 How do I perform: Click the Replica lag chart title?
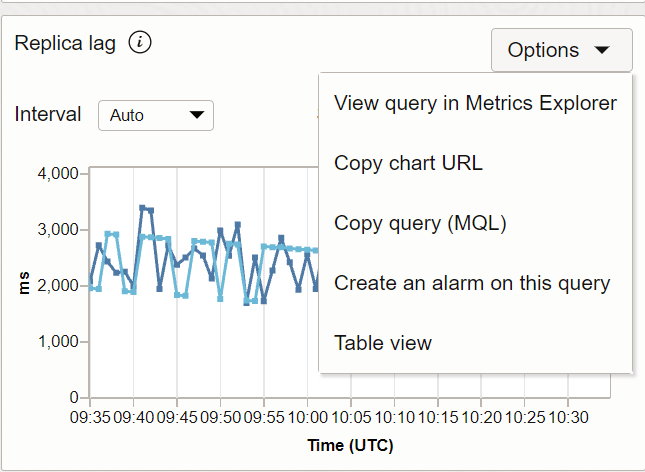click(x=65, y=43)
